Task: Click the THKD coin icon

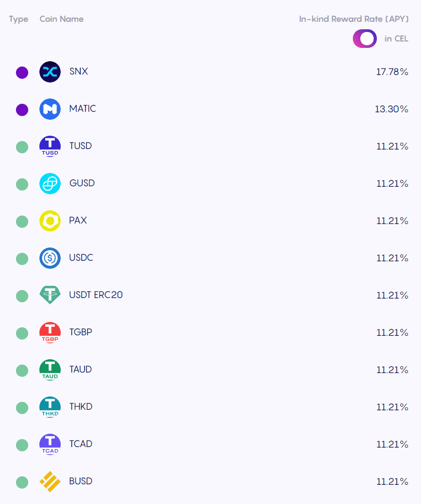Action: (x=50, y=407)
